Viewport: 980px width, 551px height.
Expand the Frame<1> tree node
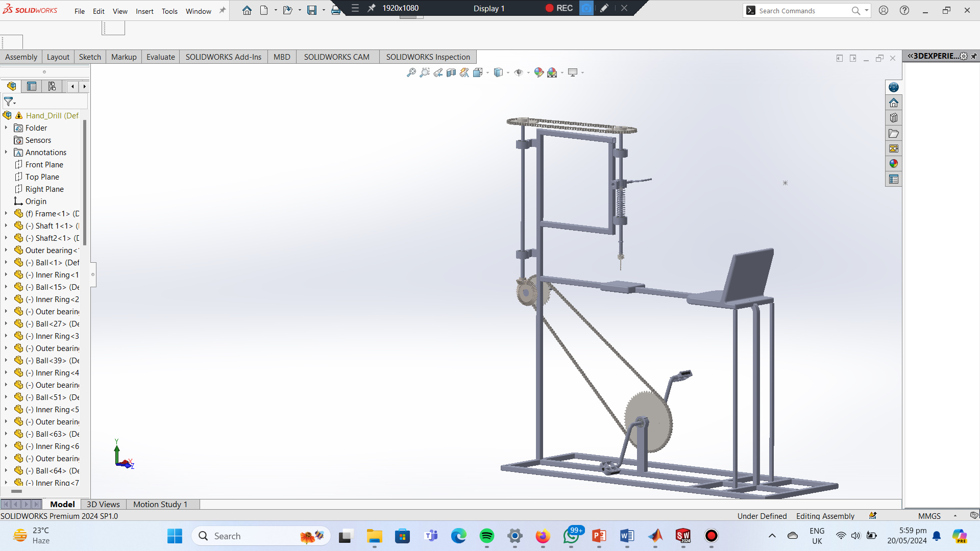(6, 214)
